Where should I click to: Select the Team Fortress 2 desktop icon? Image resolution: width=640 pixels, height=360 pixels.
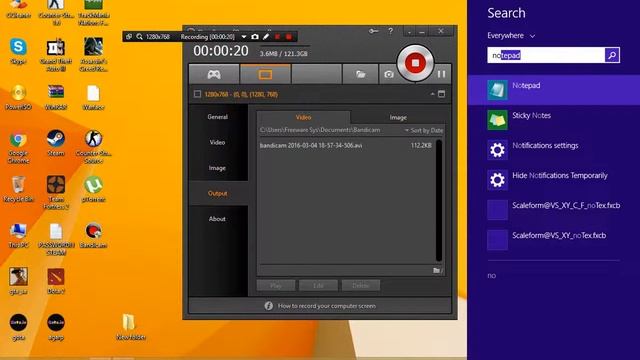[x=56, y=193]
